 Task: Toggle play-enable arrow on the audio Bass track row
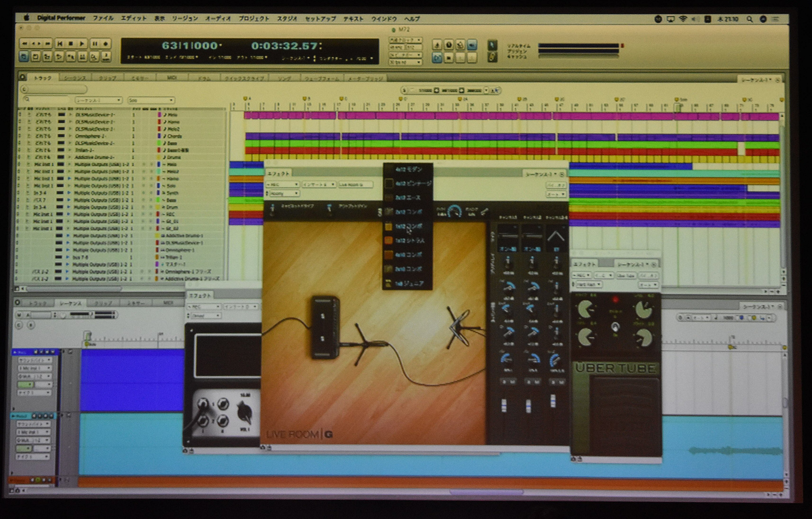point(69,200)
